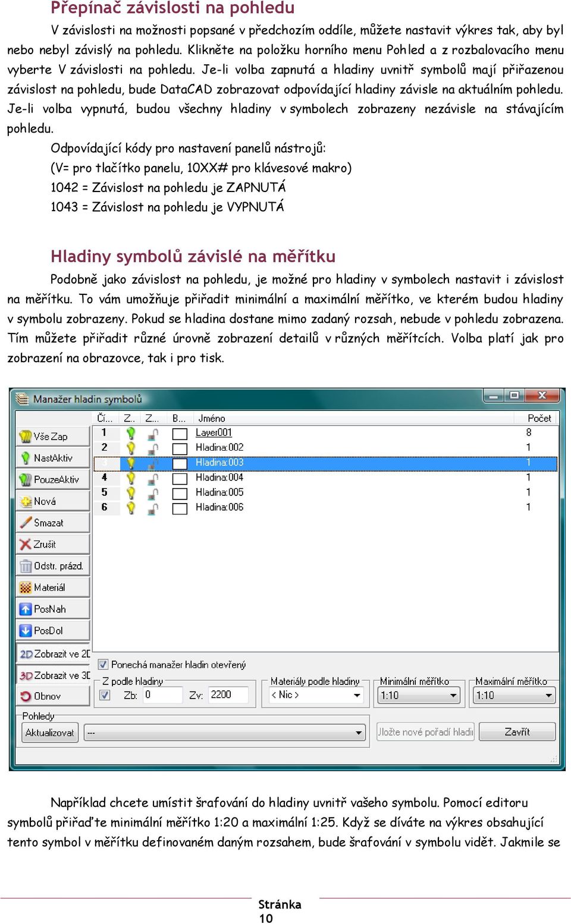Click the color box of Layer001
Viewport: 571px width, 924px height.
(180, 433)
